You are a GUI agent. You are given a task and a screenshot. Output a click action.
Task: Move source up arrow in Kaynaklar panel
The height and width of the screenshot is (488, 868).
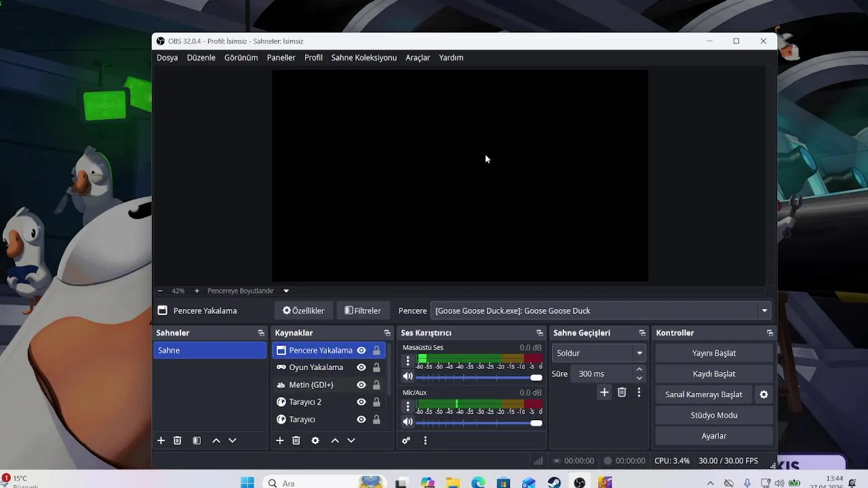(x=334, y=441)
